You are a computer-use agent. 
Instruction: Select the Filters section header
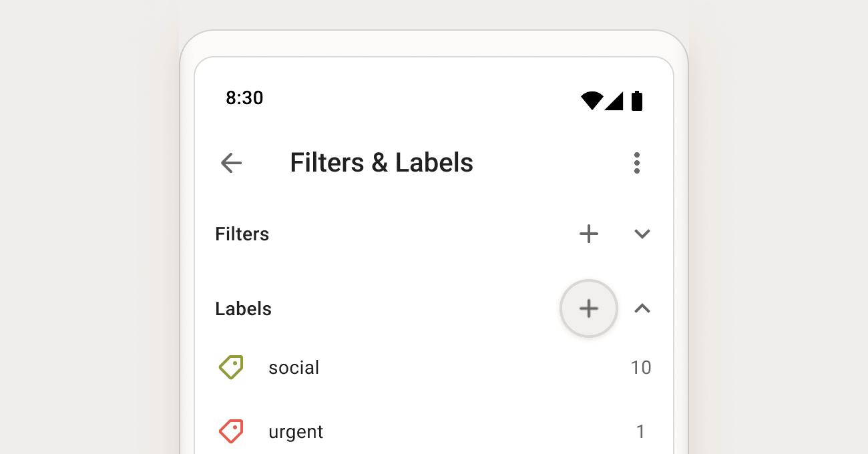tap(242, 234)
